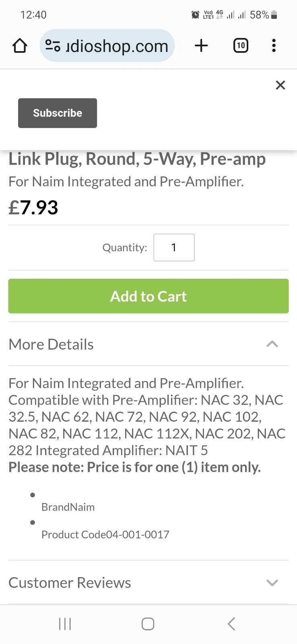Focus the Quantity input field
Viewport: 297px width, 644px height.
[174, 247]
